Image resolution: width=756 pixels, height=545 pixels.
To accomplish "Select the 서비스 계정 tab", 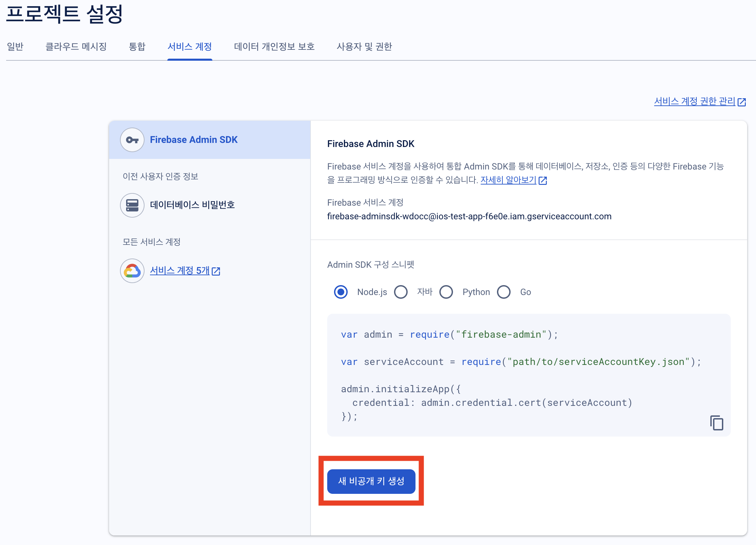I will tap(190, 46).
